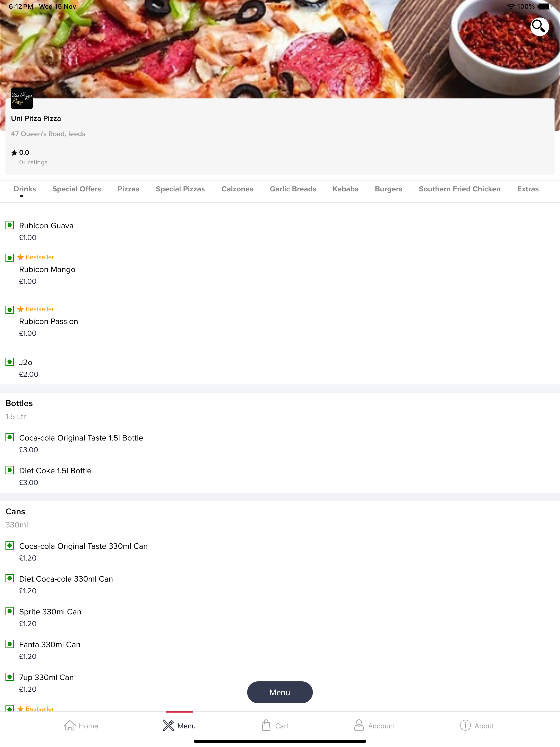The image size is (560, 747).
Task: Tap green veg icon beside Rubicon Guava
Action: click(x=10, y=225)
